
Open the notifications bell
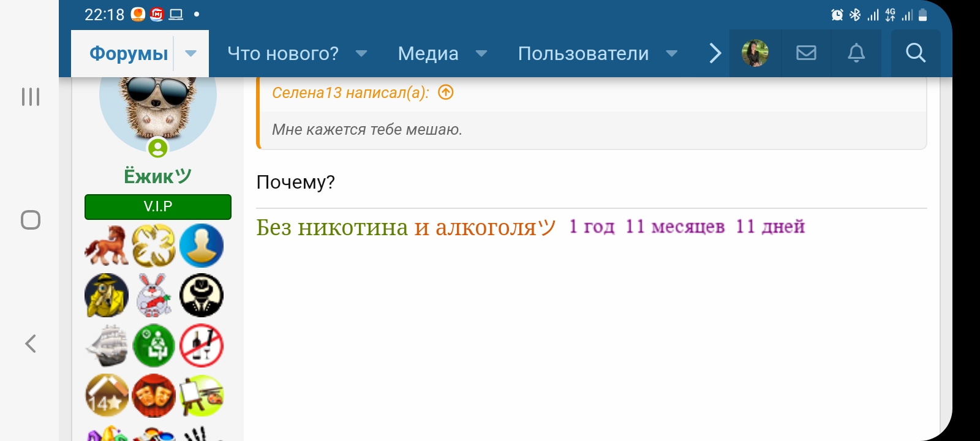pyautogui.click(x=856, y=53)
